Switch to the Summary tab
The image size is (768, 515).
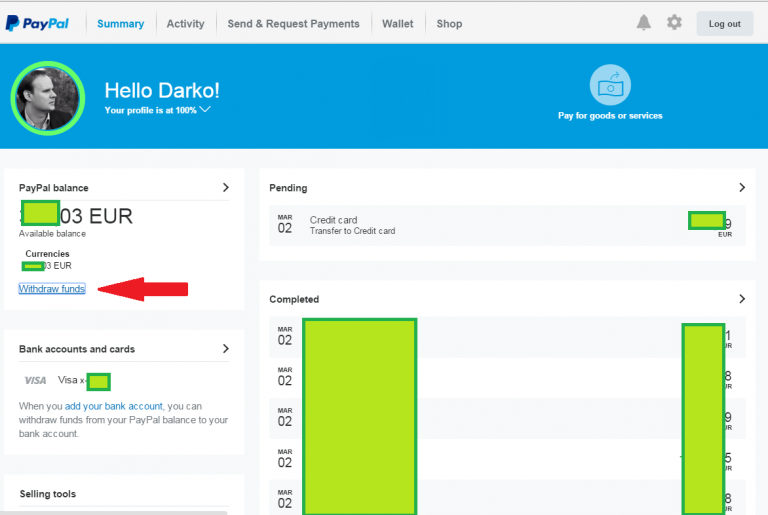[120, 24]
